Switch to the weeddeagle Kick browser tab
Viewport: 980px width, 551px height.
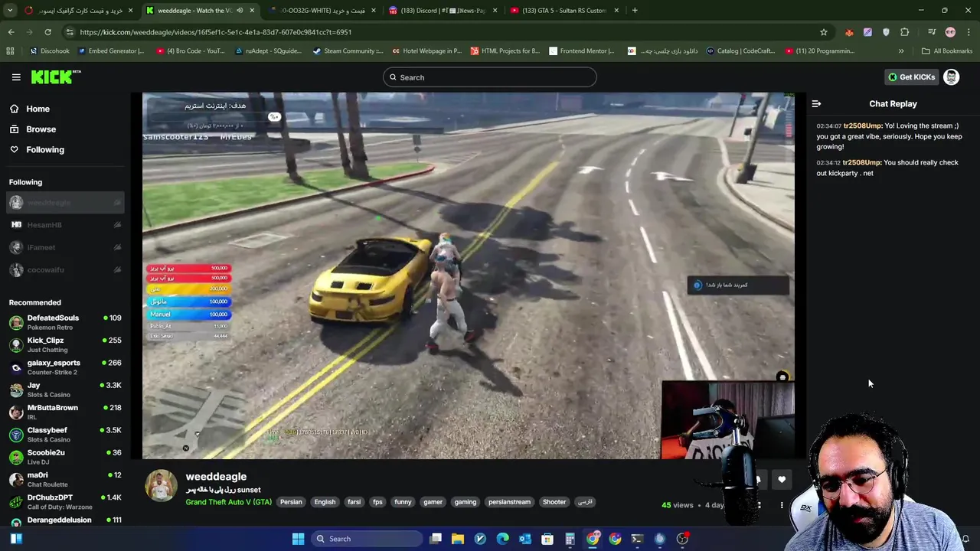click(x=201, y=11)
